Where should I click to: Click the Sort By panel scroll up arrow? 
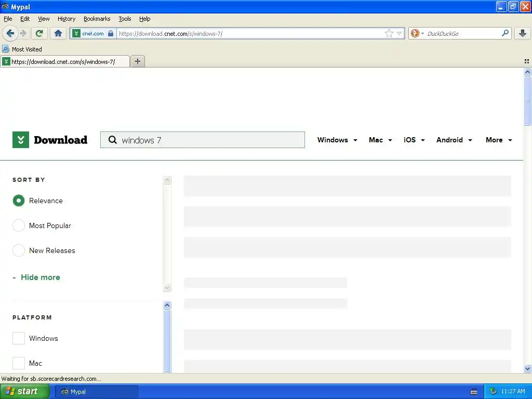coord(167,180)
